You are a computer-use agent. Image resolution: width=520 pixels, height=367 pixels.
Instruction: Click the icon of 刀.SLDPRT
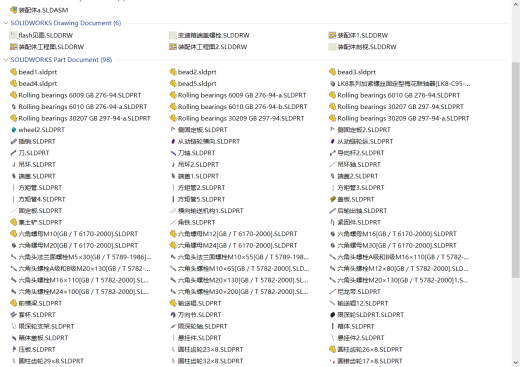[x=13, y=153]
